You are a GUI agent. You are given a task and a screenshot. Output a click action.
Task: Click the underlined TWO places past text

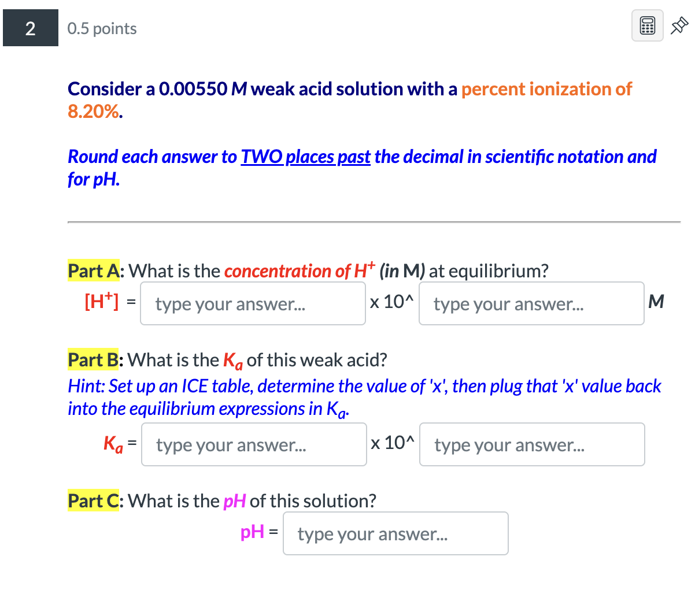pos(305,157)
